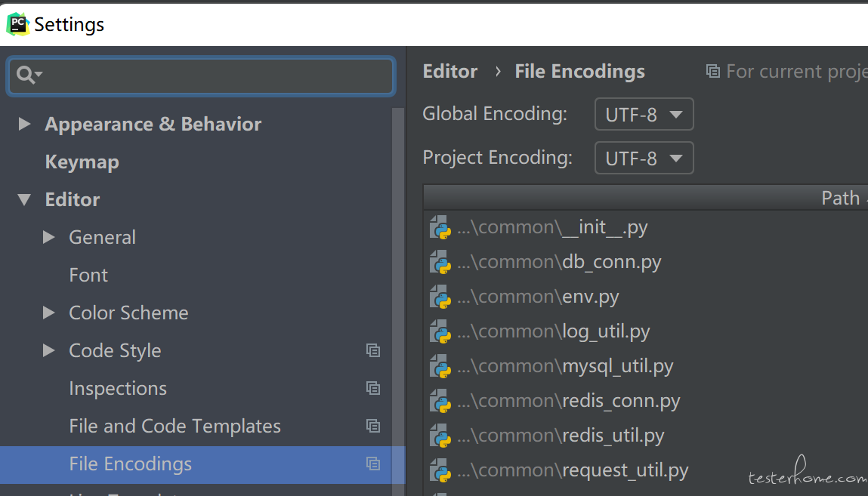Select Inspections in the settings tree
868x496 pixels.
118,388
